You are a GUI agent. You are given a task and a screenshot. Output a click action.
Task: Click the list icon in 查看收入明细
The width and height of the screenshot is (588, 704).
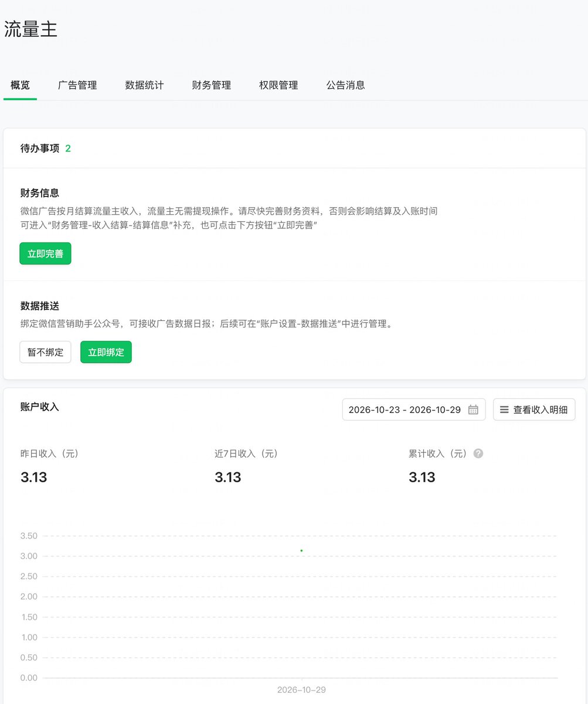pos(504,409)
